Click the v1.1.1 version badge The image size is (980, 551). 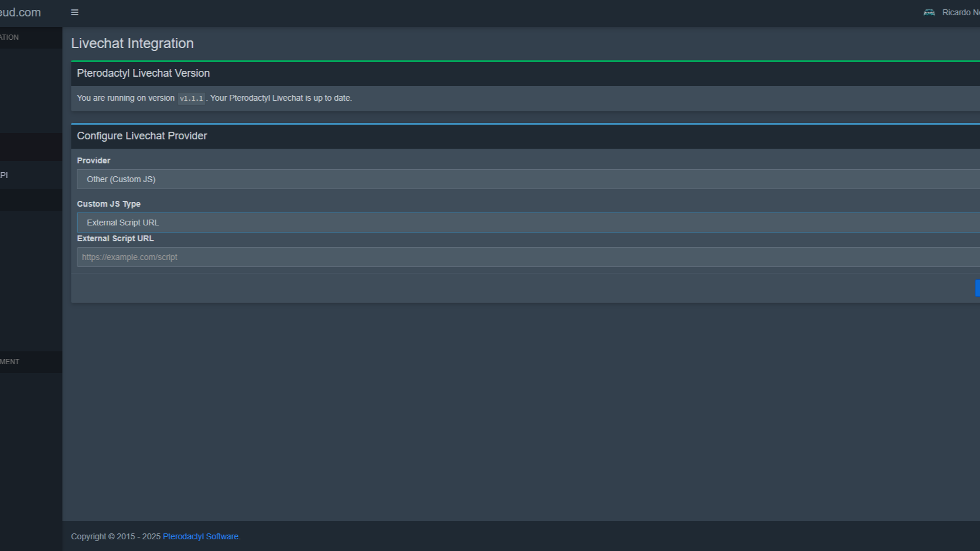coord(191,98)
